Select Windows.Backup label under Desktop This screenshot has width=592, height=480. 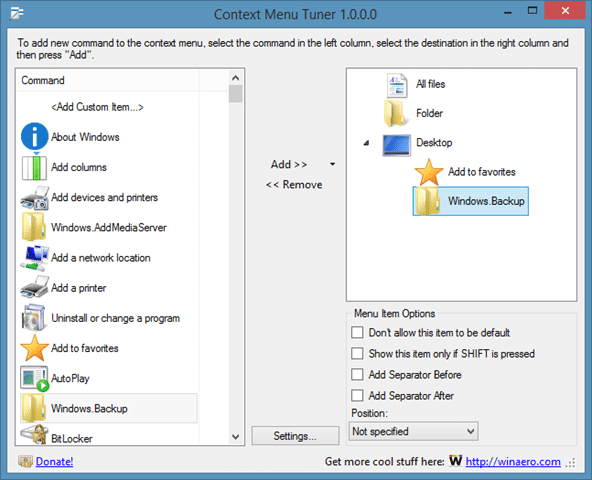486,201
